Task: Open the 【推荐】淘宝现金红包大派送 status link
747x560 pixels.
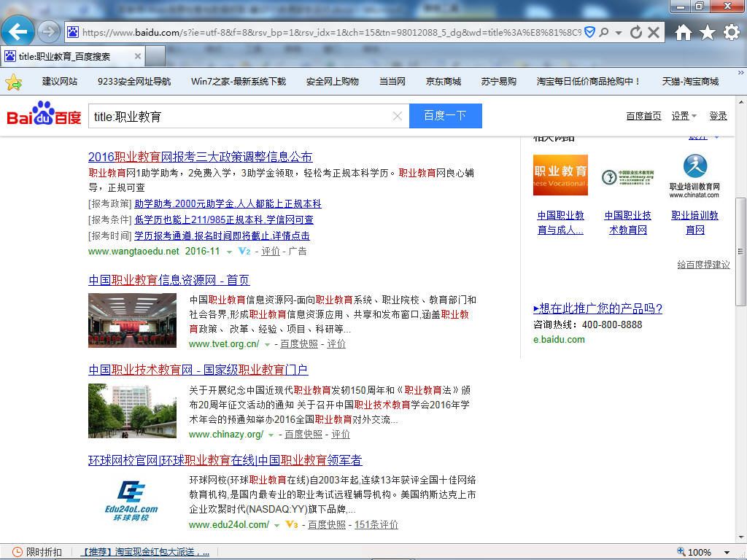Action: click(x=144, y=552)
